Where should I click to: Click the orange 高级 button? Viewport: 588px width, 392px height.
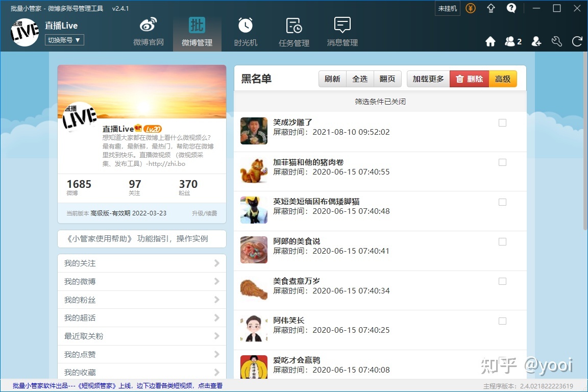(503, 79)
